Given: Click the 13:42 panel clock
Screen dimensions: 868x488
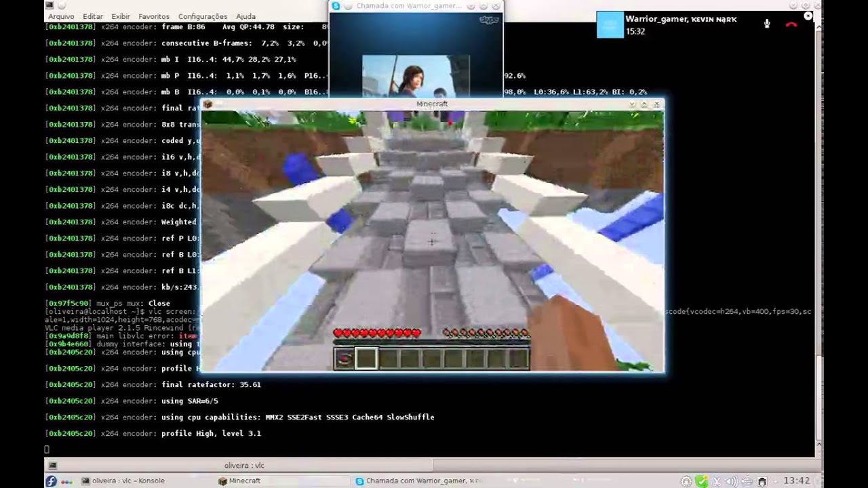Looking at the screenshot, I should (796, 481).
